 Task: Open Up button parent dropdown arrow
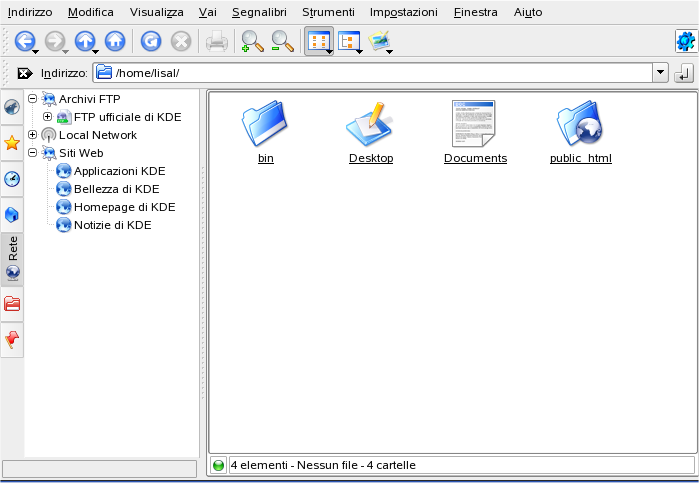pos(95,52)
